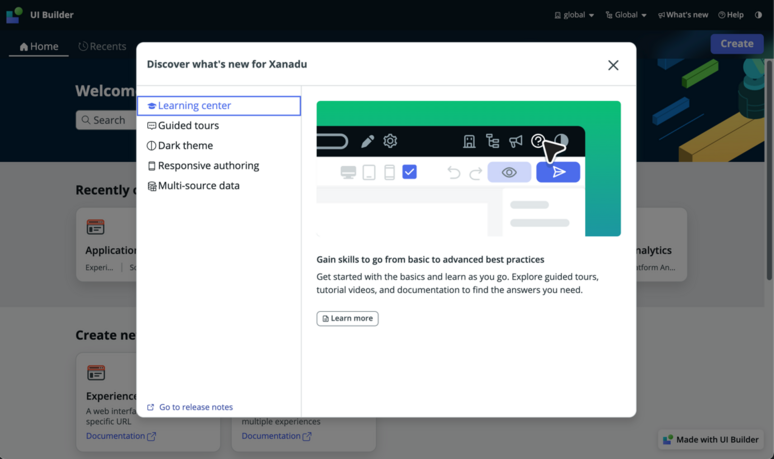
Task: Click the Responsive authoring device icon
Action: (x=152, y=166)
